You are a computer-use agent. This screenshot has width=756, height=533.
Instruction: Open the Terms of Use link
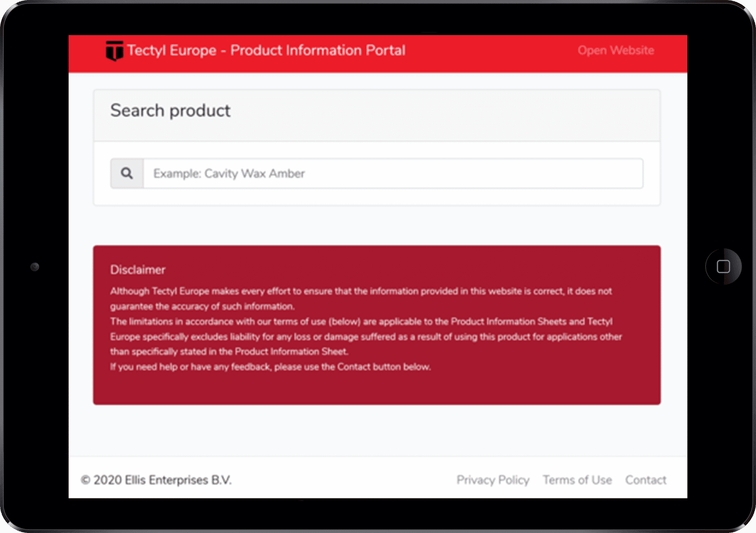pos(577,480)
